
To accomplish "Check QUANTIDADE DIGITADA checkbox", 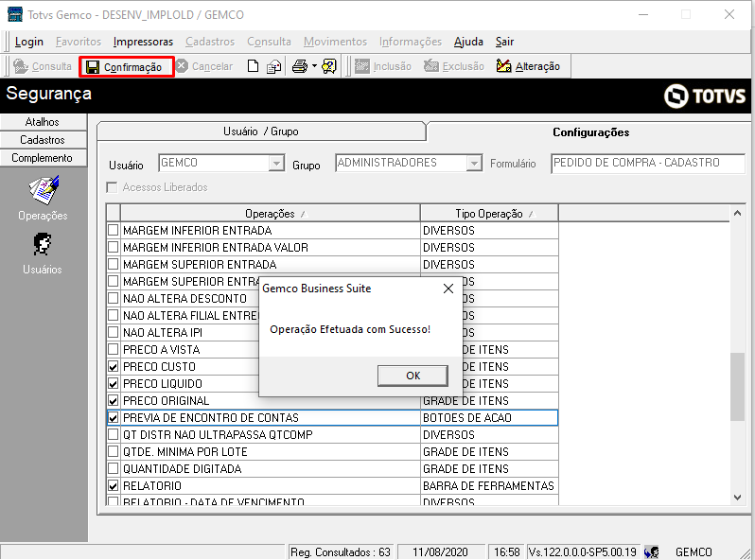I will 114,468.
